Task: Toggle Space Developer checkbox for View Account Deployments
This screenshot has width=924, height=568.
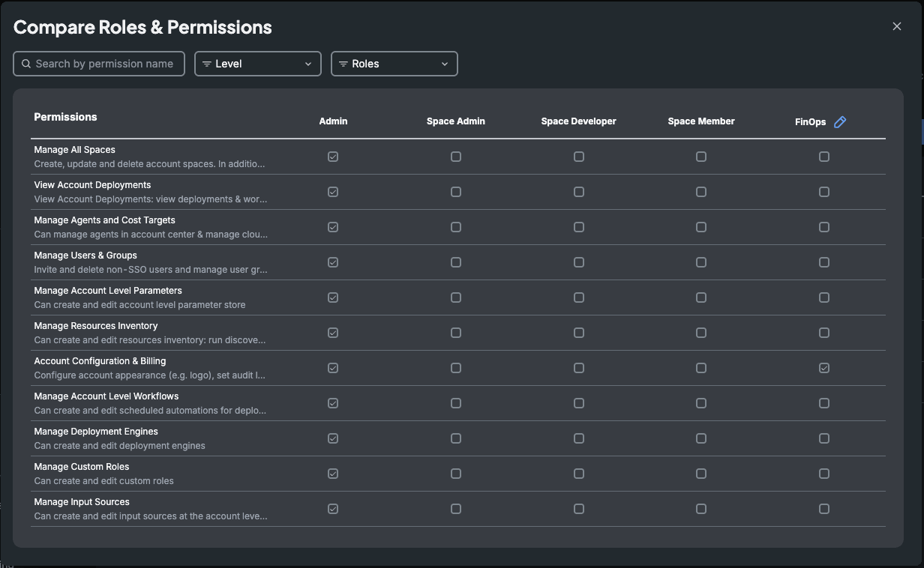Action: (x=579, y=192)
